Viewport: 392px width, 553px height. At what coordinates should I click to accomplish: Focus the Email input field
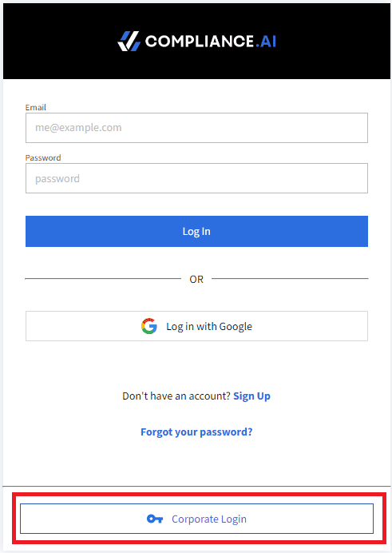click(196, 128)
